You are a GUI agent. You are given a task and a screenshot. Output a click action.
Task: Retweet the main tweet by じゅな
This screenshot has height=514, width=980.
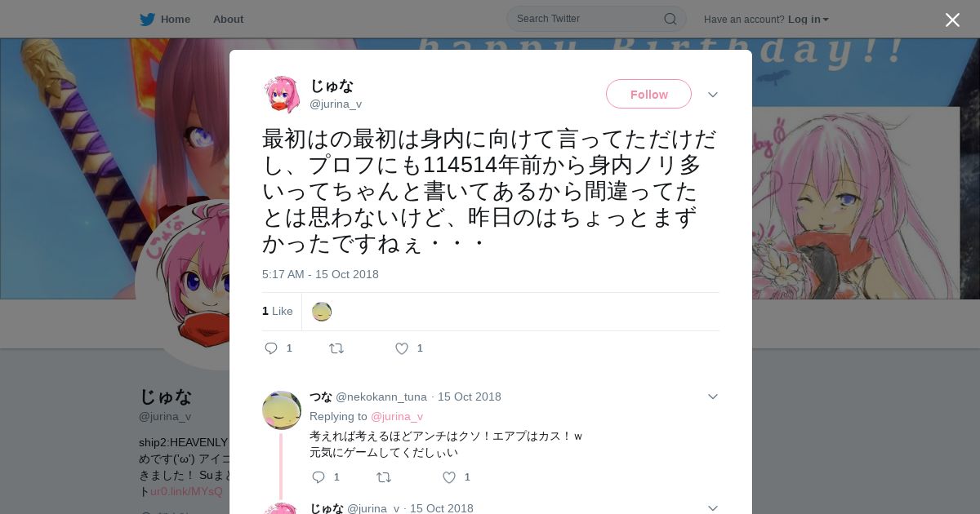336,348
